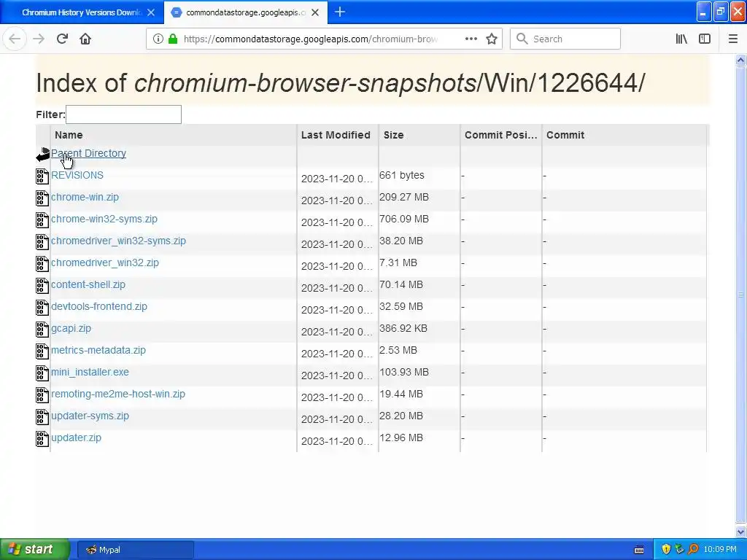Select the Mypal taskbar button

135,550
